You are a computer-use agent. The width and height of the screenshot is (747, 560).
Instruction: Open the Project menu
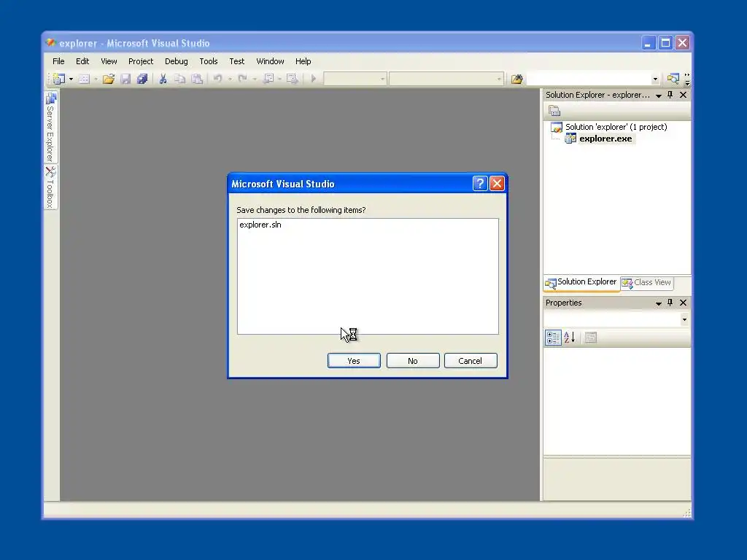(x=141, y=61)
